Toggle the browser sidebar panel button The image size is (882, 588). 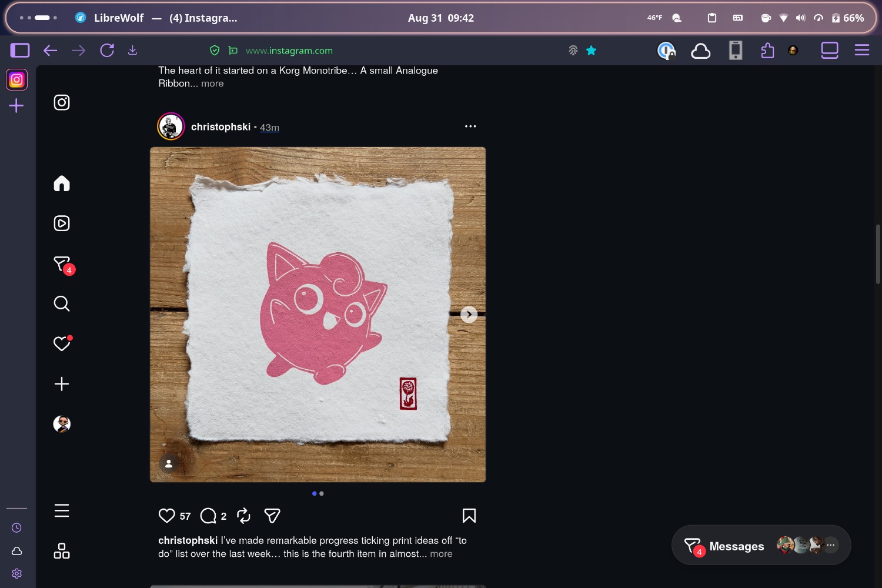[20, 51]
